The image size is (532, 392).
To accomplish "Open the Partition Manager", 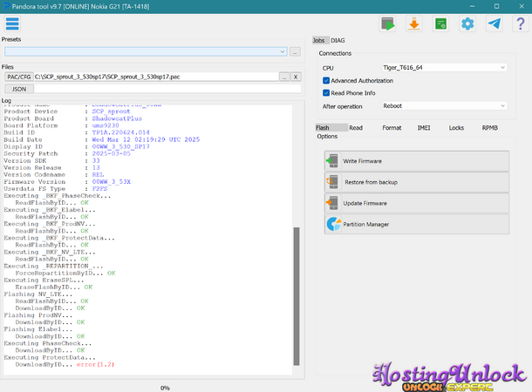I will pos(416,224).
